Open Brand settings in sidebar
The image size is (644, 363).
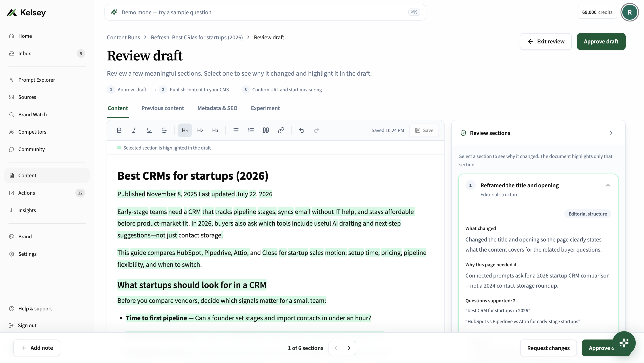tap(47, 236)
